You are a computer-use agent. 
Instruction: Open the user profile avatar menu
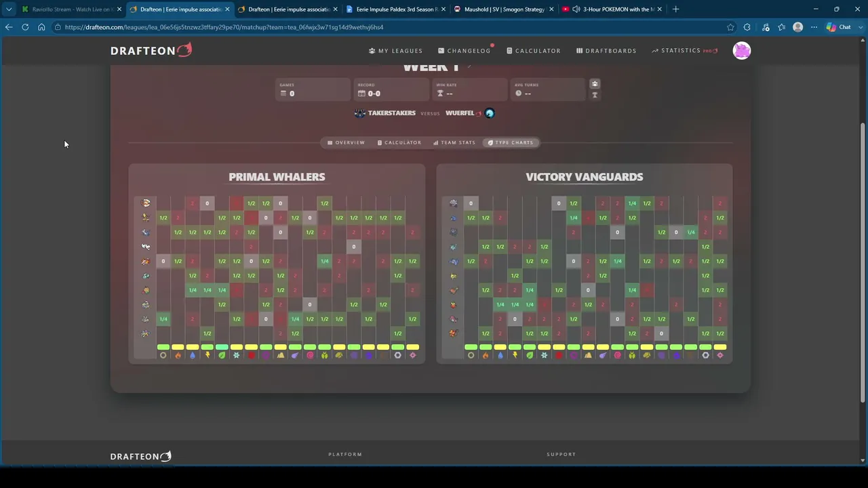tap(742, 51)
